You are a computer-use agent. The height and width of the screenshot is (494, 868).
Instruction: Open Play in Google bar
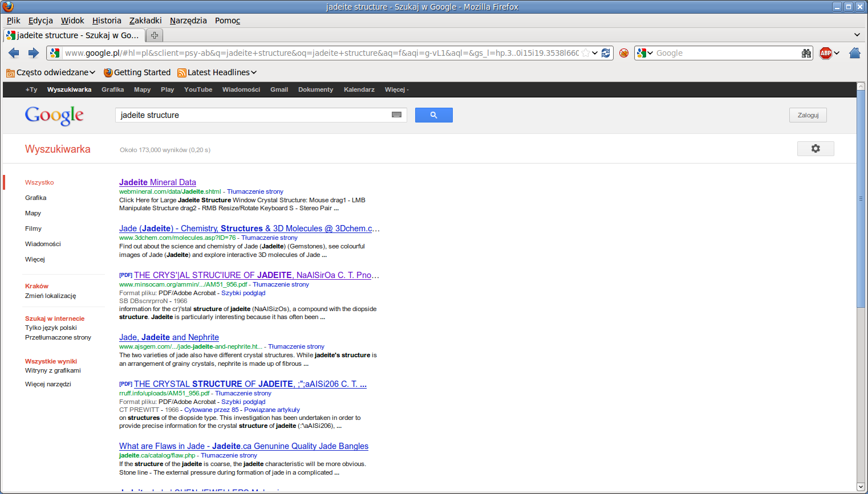pyautogui.click(x=168, y=89)
